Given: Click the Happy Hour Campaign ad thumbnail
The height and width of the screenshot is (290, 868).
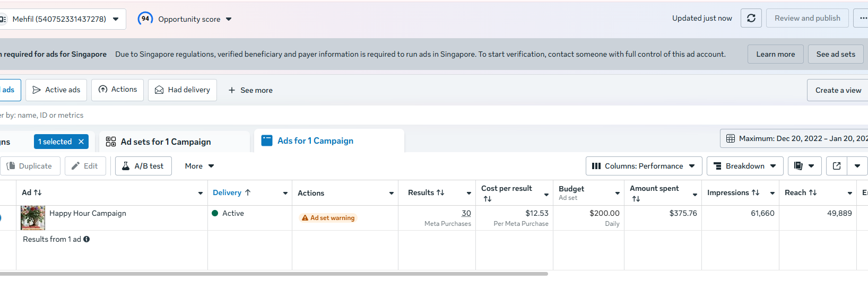Looking at the screenshot, I should click(33, 217).
